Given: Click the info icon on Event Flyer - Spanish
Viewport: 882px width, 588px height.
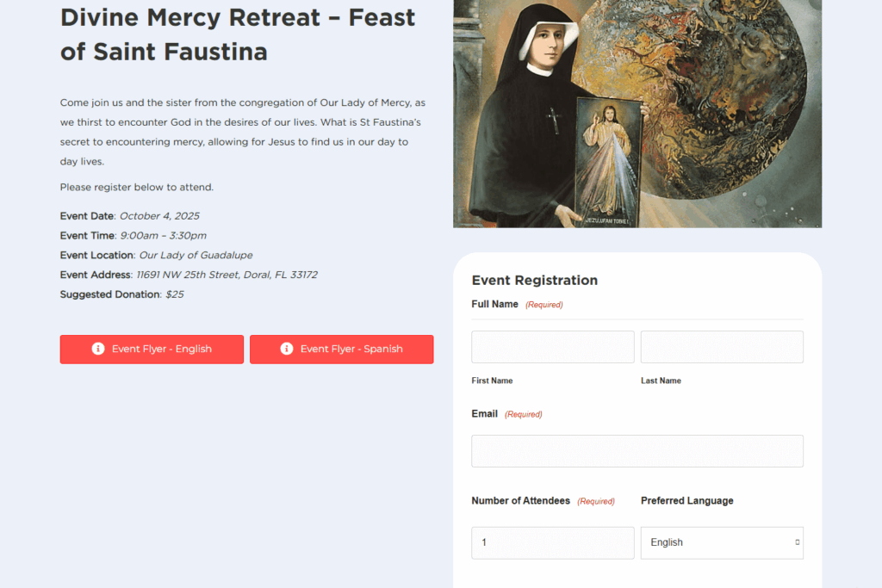Looking at the screenshot, I should [287, 349].
